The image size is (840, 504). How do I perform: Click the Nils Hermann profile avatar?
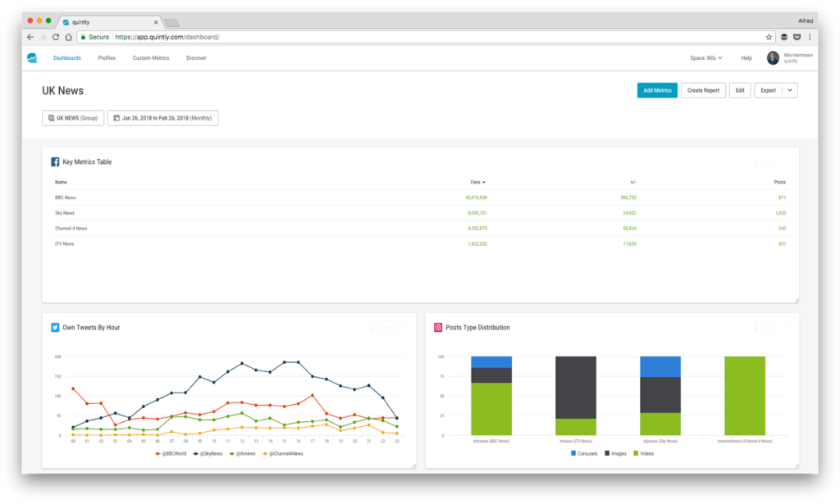[773, 58]
